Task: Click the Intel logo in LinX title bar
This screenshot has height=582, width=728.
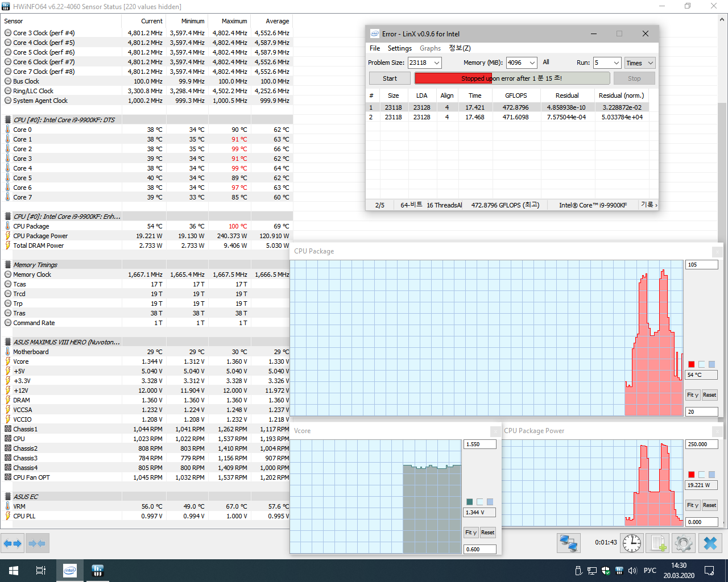Action: click(x=374, y=34)
